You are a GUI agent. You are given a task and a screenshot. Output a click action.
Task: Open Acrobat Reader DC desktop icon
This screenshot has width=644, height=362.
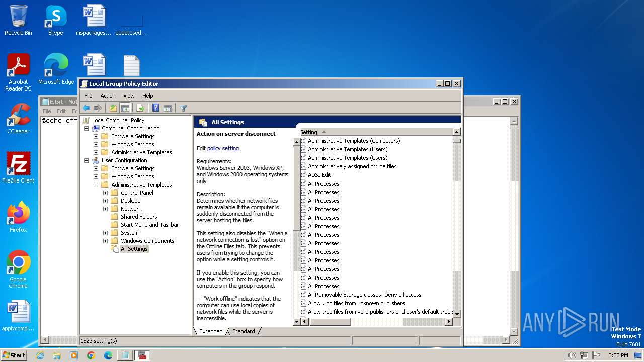(x=18, y=72)
